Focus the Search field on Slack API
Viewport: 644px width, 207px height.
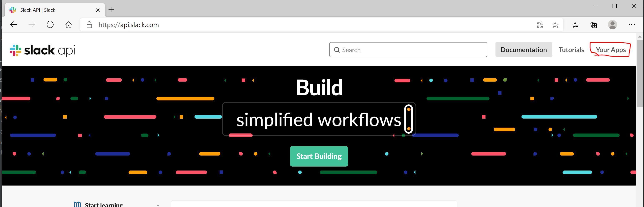[408, 50]
